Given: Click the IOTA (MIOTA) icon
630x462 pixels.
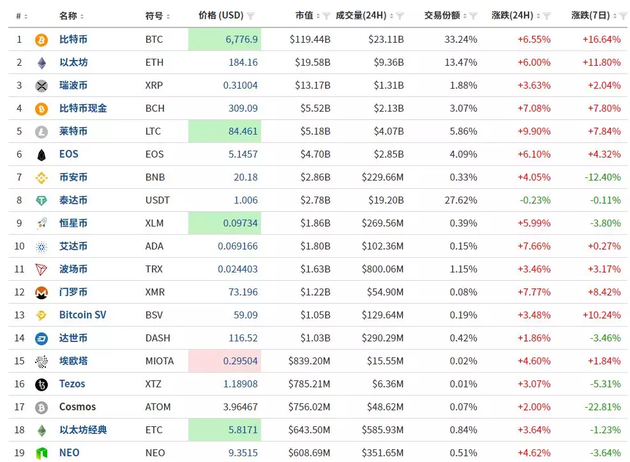Looking at the screenshot, I should 41,362.
